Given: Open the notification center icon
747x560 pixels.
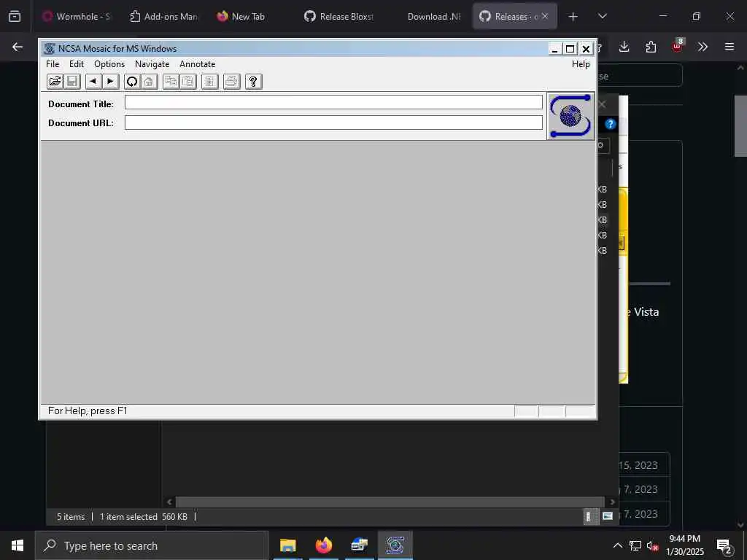Looking at the screenshot, I should tap(724, 546).
